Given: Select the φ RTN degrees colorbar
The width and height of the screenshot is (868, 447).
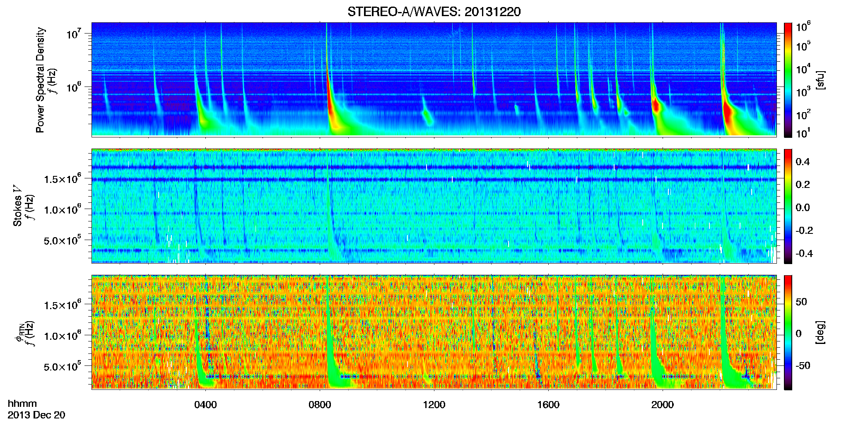Looking at the screenshot, I should [x=788, y=332].
